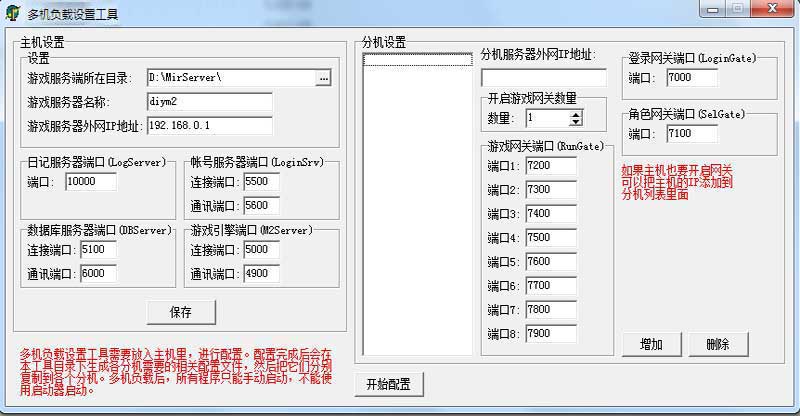Click the 游戏网关端口(RunGate) group label

pyautogui.click(x=545, y=146)
